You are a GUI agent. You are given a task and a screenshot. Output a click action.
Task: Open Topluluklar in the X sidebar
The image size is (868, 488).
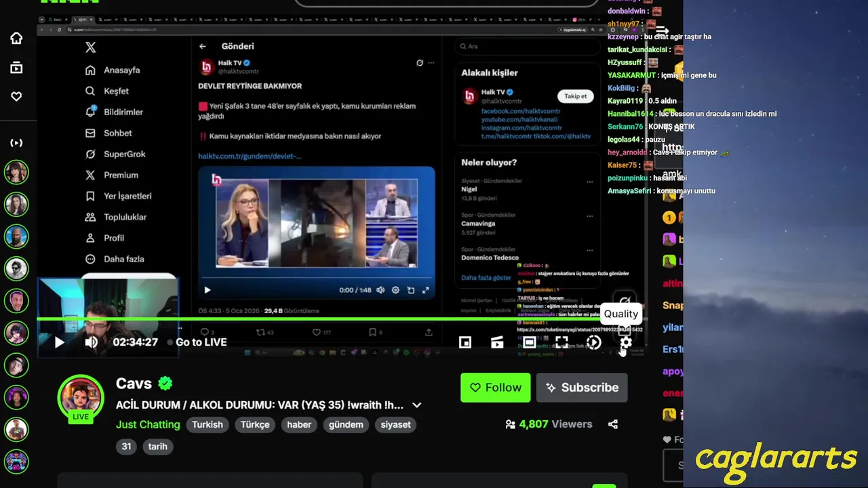click(x=116, y=218)
